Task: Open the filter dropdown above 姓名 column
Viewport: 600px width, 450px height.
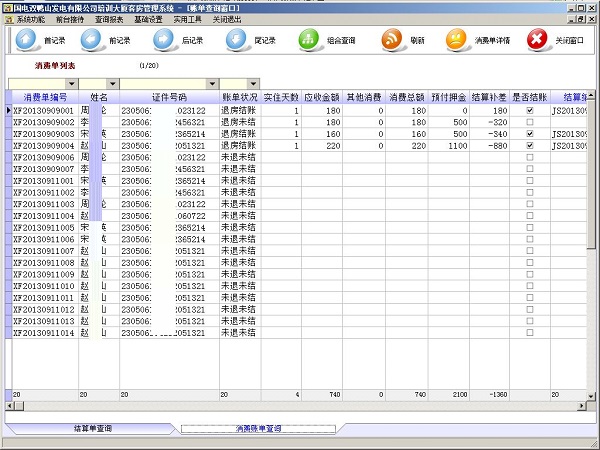Action: (x=112, y=84)
